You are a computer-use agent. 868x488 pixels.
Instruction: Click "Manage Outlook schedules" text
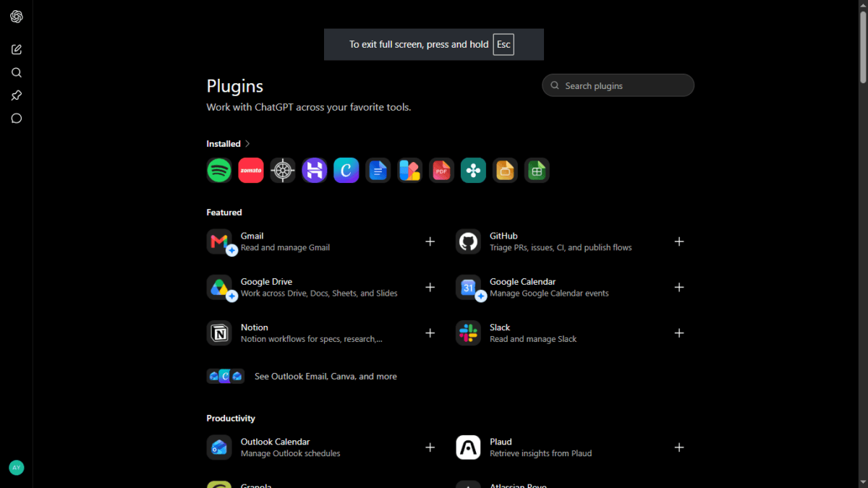pyautogui.click(x=290, y=453)
